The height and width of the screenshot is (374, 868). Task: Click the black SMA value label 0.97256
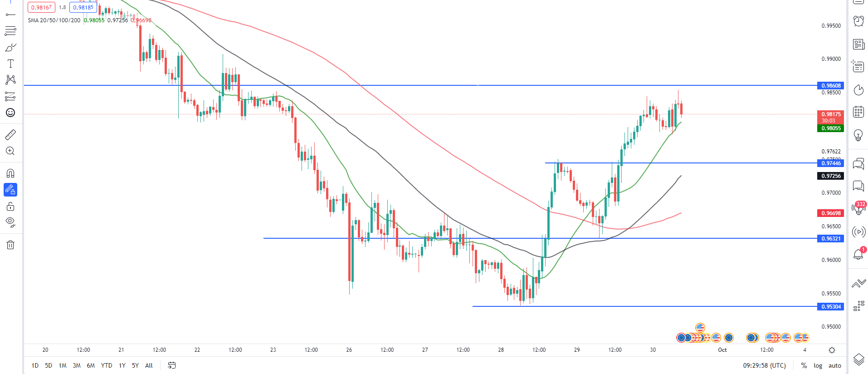831,176
